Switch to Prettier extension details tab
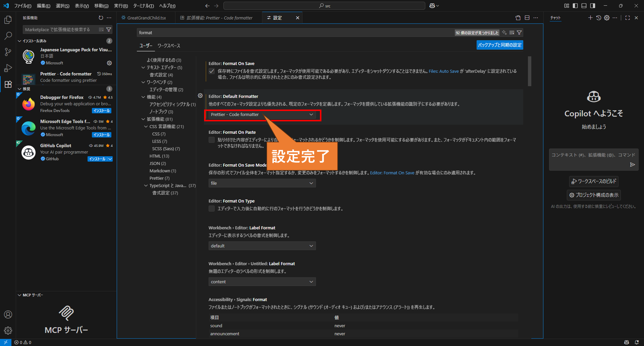 (219, 18)
